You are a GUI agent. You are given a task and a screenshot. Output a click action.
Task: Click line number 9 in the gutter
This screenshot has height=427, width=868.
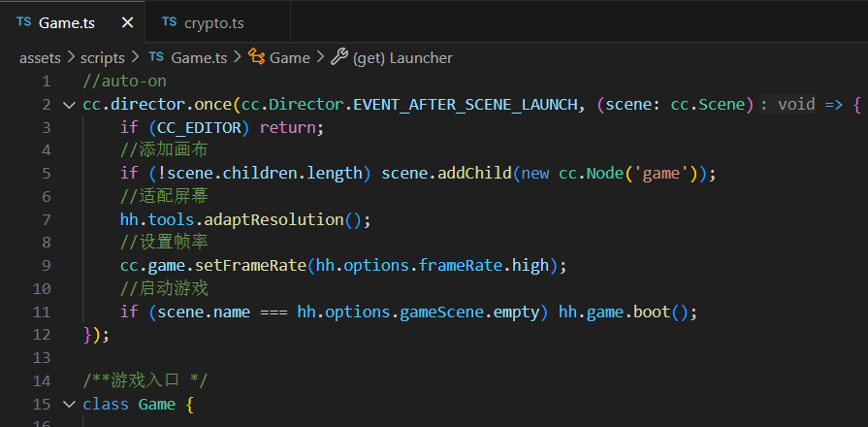(x=46, y=265)
